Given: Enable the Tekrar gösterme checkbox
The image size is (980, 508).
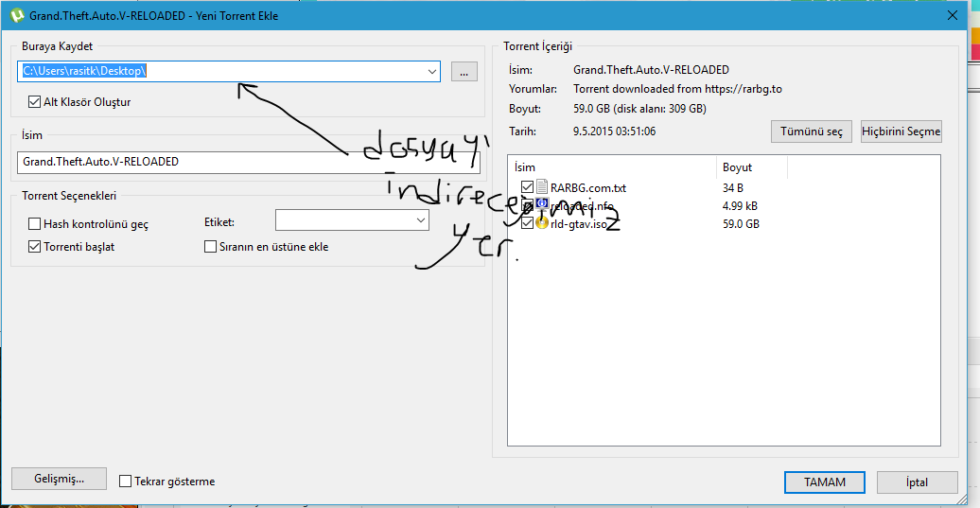Looking at the screenshot, I should pyautogui.click(x=125, y=482).
